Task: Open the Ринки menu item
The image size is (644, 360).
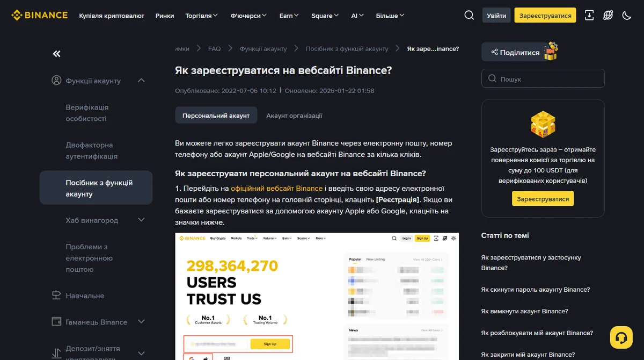Action: pyautogui.click(x=165, y=16)
